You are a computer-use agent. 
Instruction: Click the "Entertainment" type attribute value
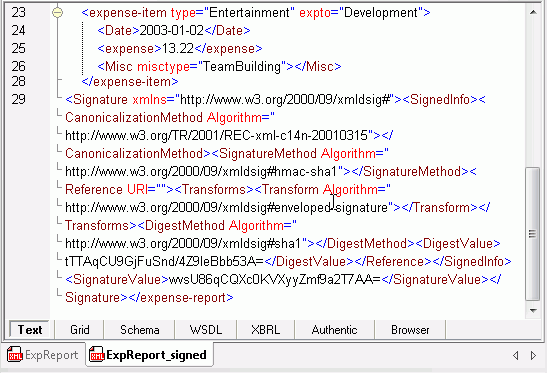point(249,13)
